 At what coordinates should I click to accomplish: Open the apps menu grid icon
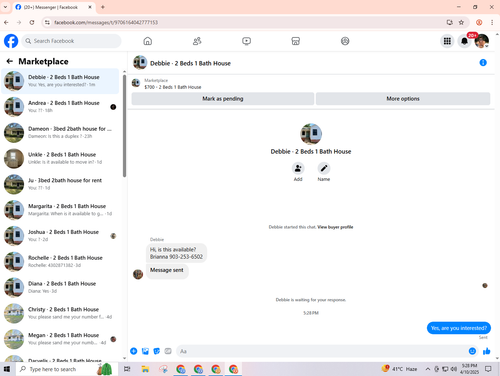[447, 41]
